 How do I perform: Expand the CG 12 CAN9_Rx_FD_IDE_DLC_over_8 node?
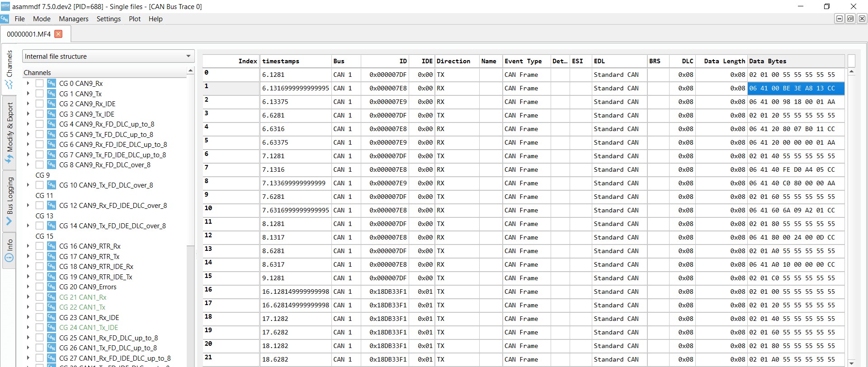(x=28, y=206)
